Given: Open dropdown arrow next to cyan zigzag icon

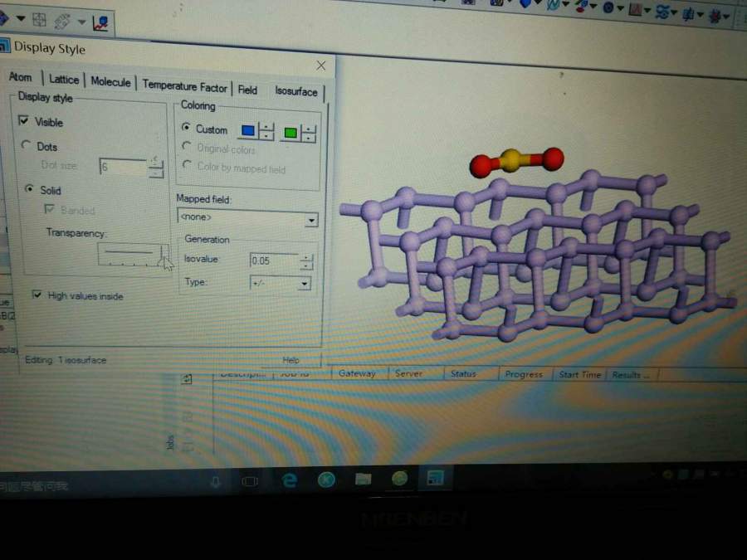Looking at the screenshot, I should point(566,5).
